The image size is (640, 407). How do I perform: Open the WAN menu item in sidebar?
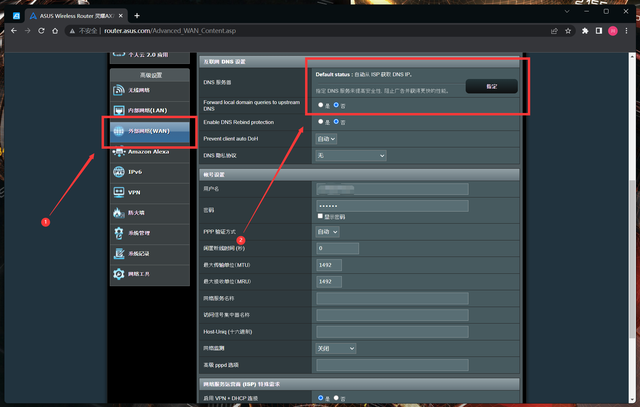[150, 131]
